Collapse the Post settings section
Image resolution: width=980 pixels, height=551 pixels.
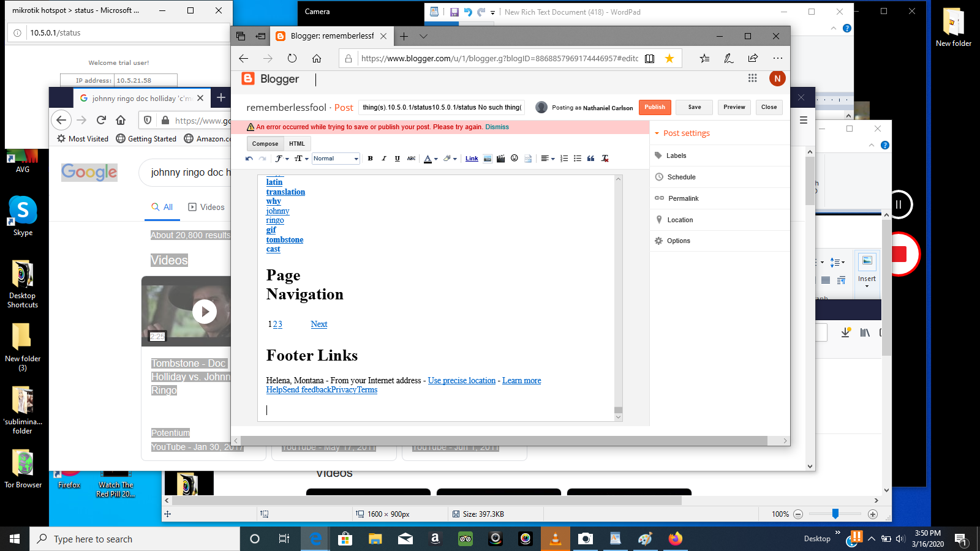click(682, 133)
